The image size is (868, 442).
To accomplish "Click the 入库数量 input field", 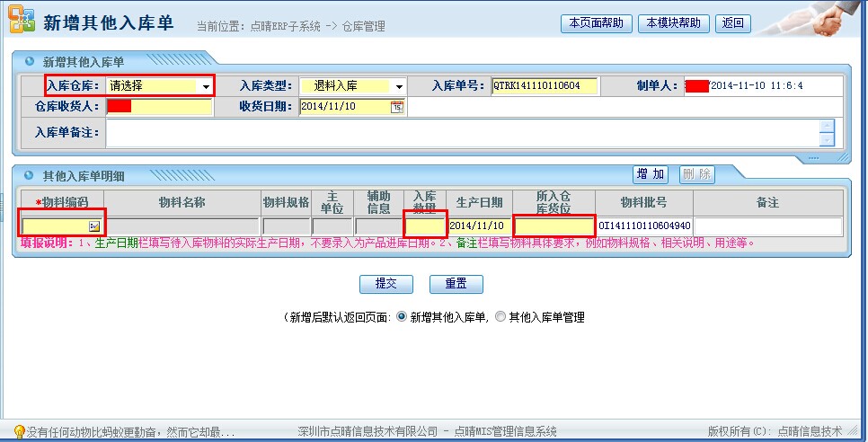I will tap(425, 225).
